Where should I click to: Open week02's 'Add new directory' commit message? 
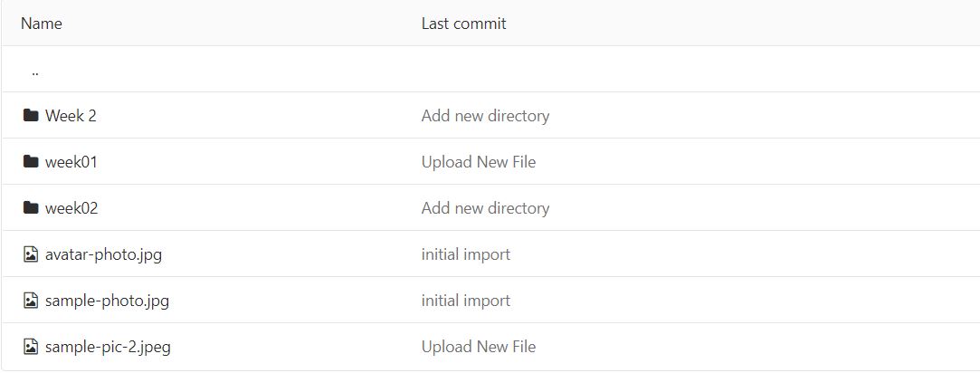coord(485,208)
